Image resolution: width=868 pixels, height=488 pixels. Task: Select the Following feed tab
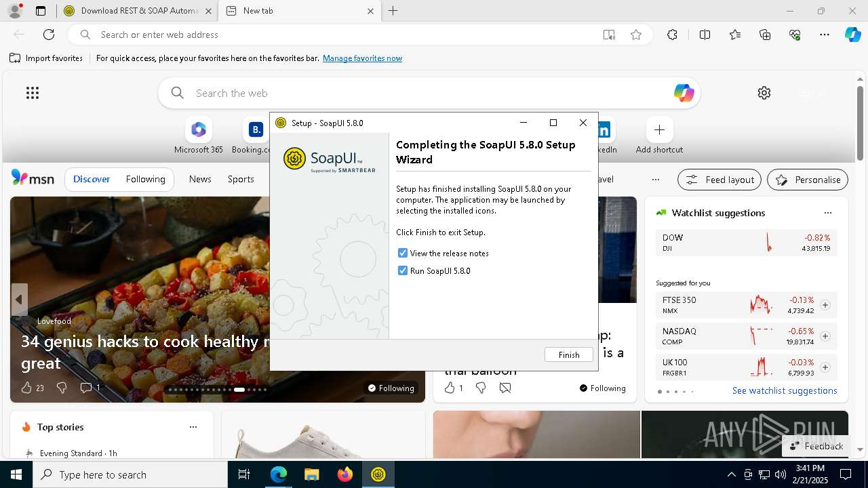tap(145, 179)
